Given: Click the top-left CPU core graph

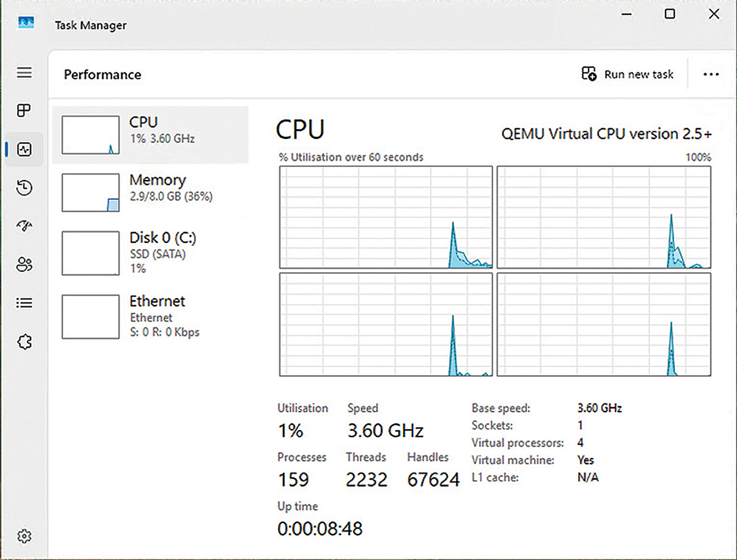Looking at the screenshot, I should [x=386, y=217].
